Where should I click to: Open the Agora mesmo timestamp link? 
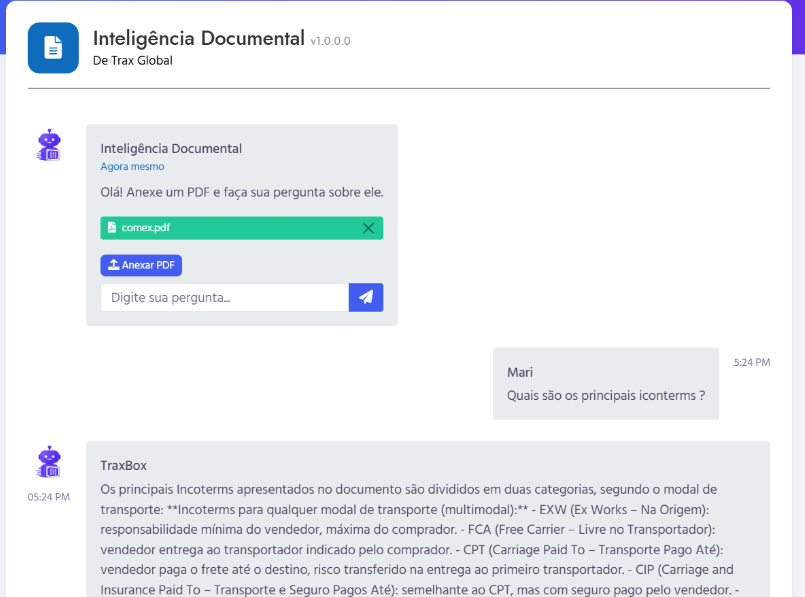(x=132, y=166)
